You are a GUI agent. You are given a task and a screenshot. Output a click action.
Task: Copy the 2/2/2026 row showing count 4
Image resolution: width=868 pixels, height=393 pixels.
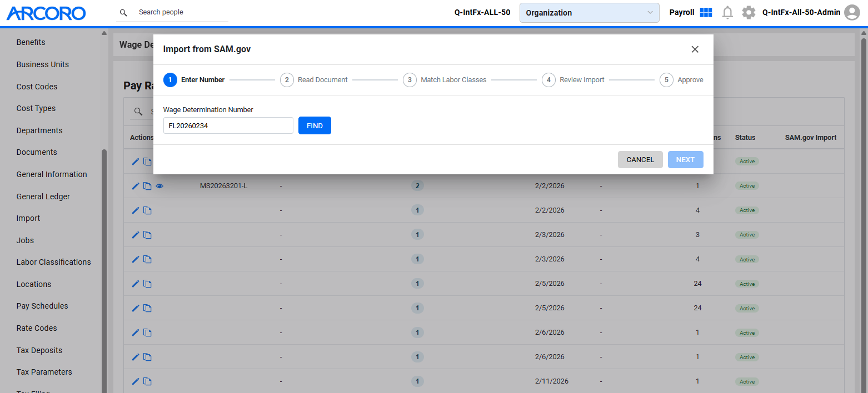click(147, 210)
